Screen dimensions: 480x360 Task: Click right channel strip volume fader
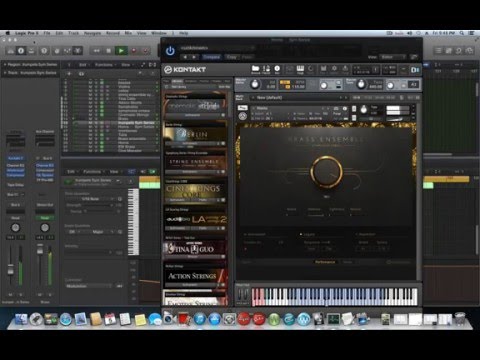(40, 251)
